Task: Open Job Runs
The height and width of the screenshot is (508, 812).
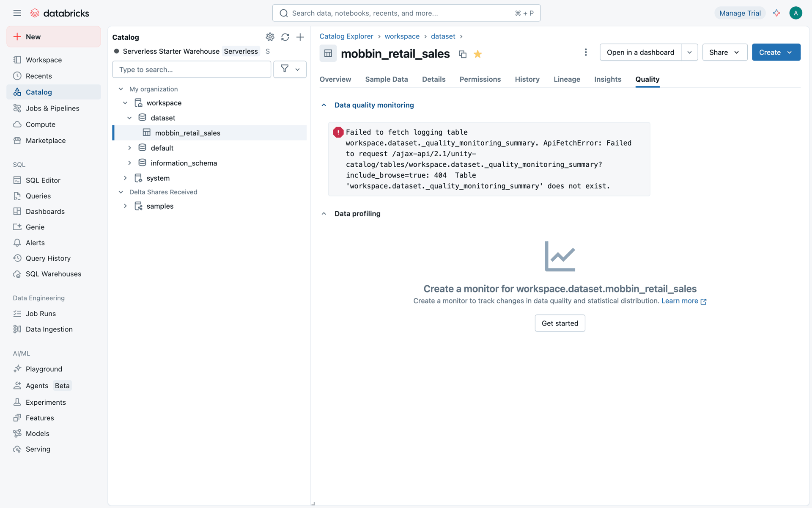Action: (x=54, y=313)
